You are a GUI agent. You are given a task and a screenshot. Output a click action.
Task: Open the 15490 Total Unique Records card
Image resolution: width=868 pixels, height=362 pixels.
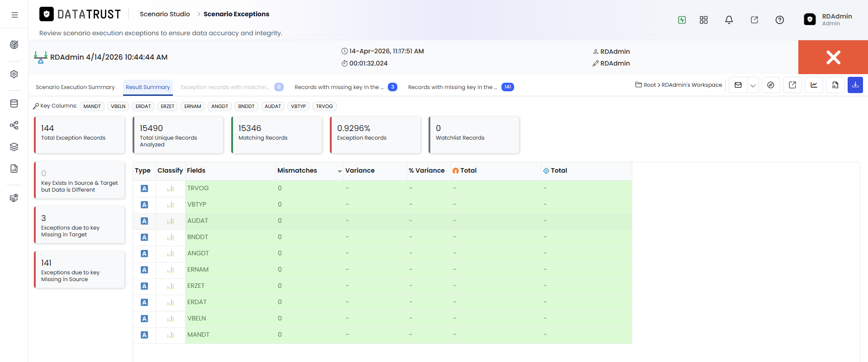tap(178, 135)
